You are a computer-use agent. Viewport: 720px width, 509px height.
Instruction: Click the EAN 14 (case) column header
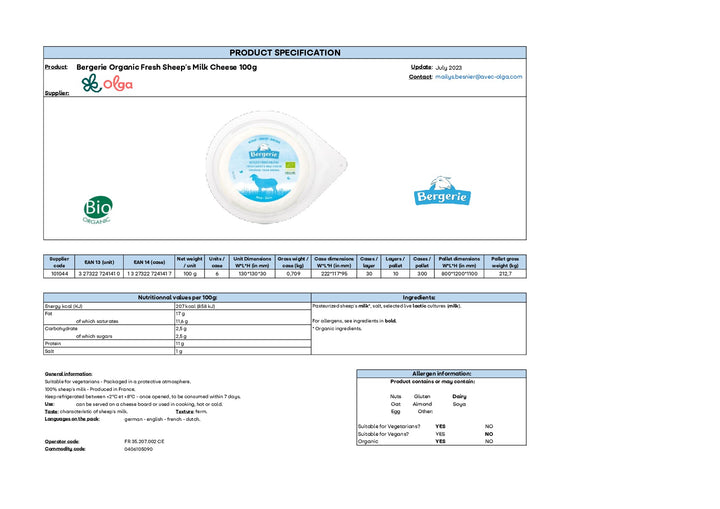click(x=149, y=262)
